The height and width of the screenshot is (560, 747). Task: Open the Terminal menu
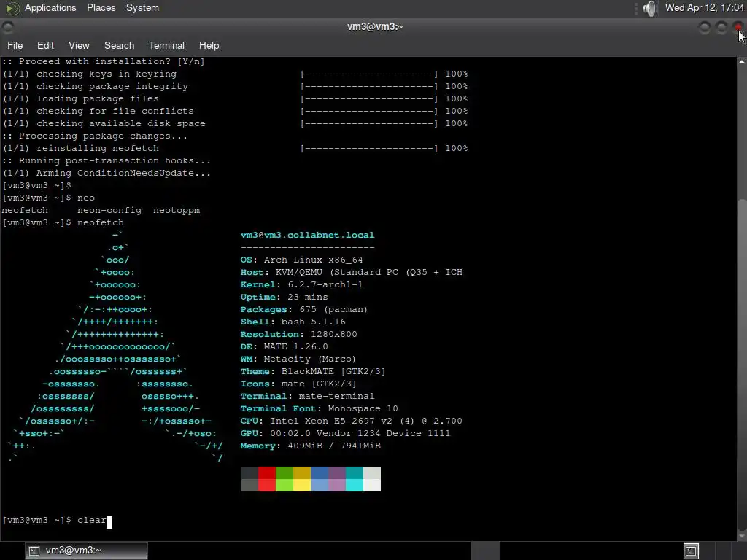pos(166,46)
